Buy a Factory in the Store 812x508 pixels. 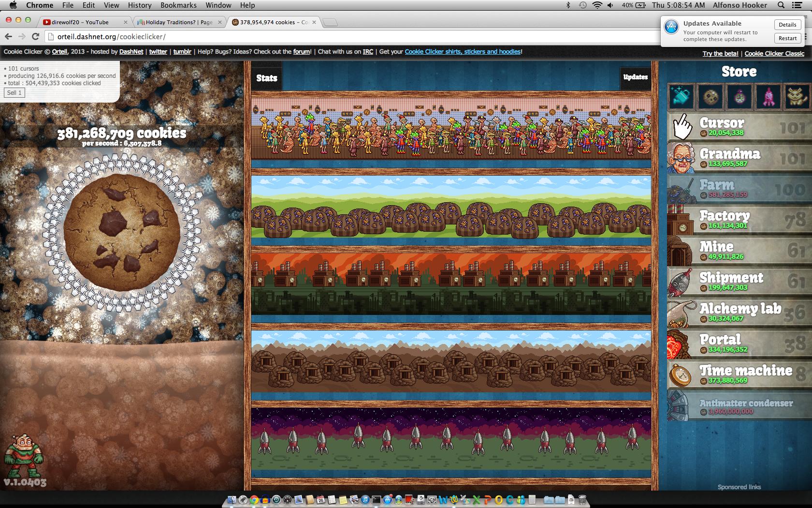pyautogui.click(x=739, y=220)
